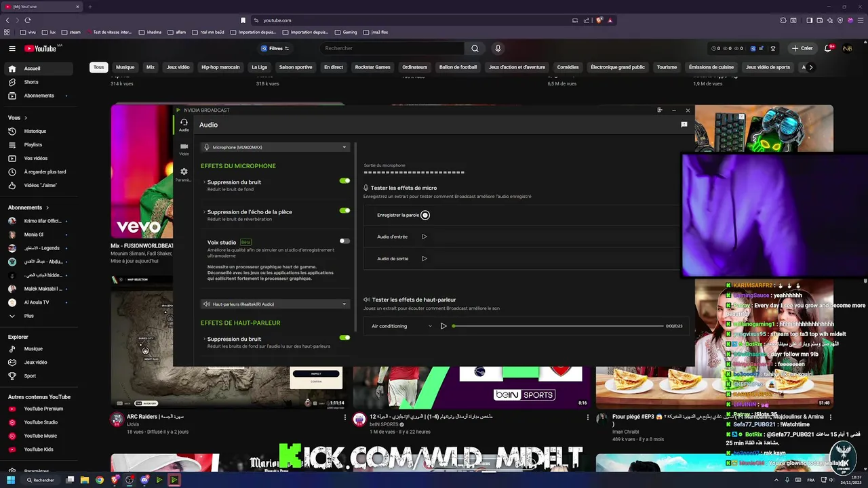Open the browser hamburger main menu

[x=859, y=20]
